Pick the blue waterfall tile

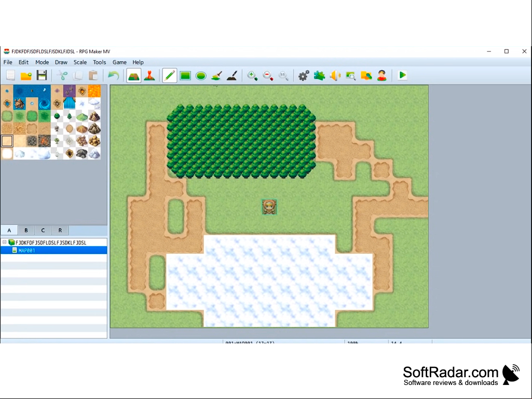pyautogui.click(x=69, y=103)
